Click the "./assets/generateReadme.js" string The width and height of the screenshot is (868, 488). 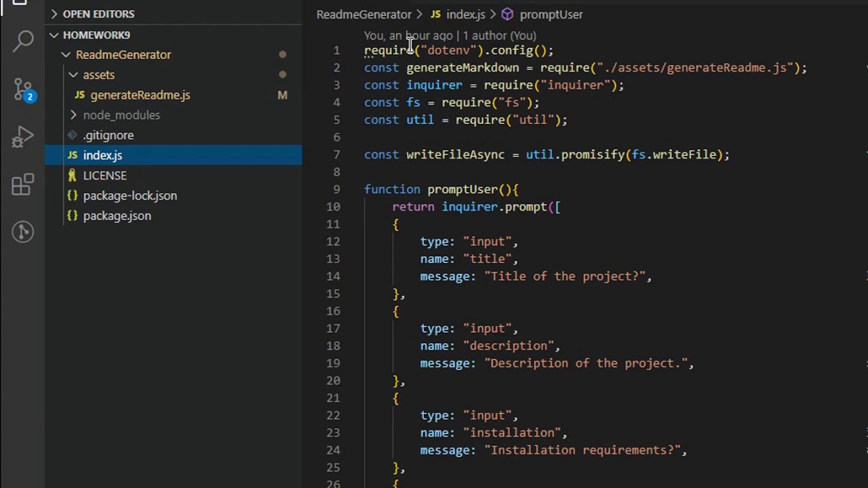[694, 68]
